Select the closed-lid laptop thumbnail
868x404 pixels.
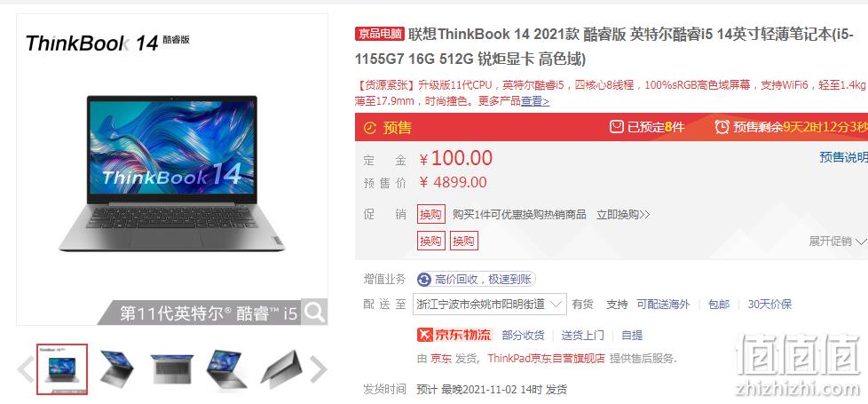point(281,369)
